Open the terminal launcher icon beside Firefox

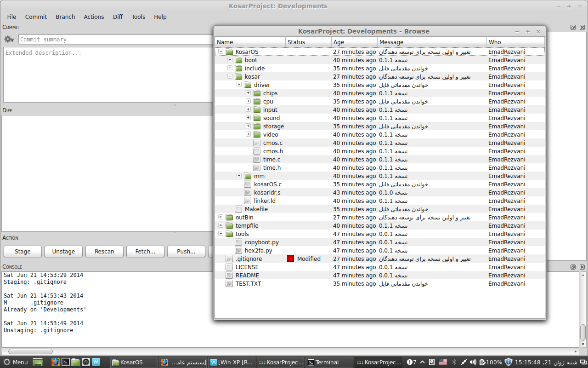[66, 362]
